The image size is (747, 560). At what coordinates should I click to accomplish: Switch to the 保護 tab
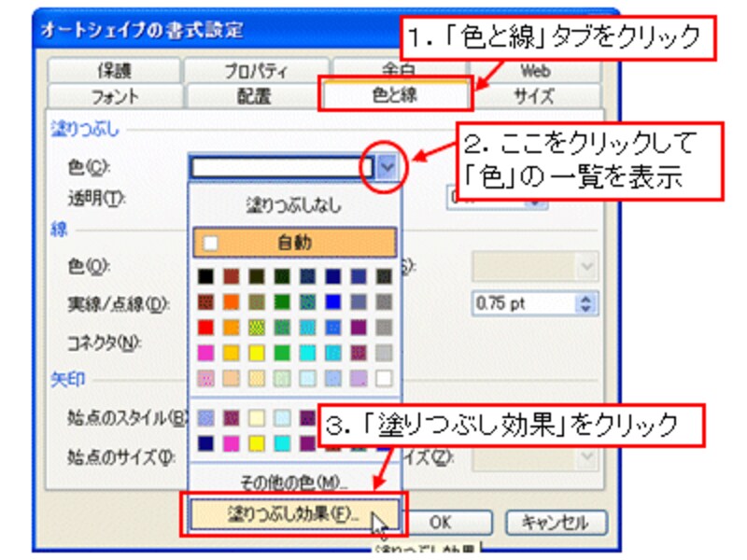(114, 71)
